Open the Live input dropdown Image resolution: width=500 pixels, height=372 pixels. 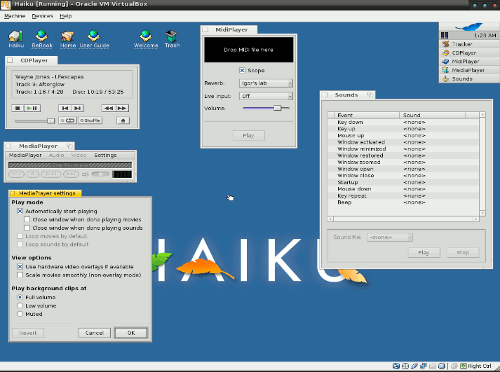[x=266, y=96]
